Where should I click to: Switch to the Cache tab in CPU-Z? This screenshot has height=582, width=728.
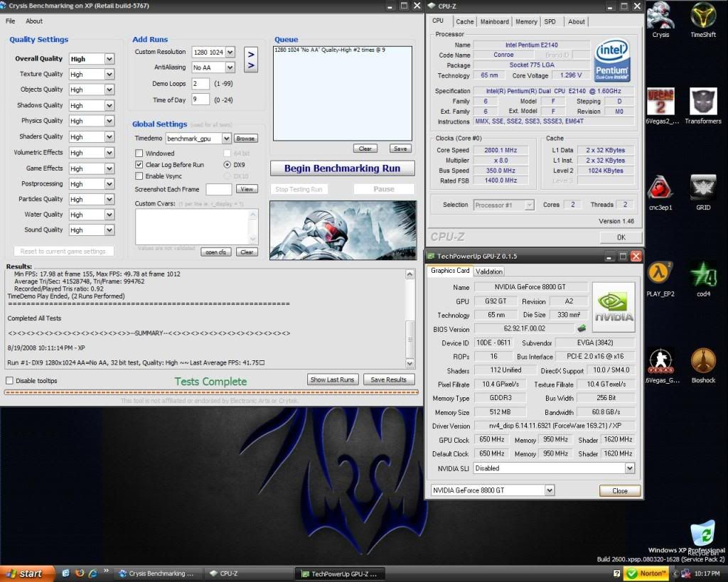tap(465, 22)
